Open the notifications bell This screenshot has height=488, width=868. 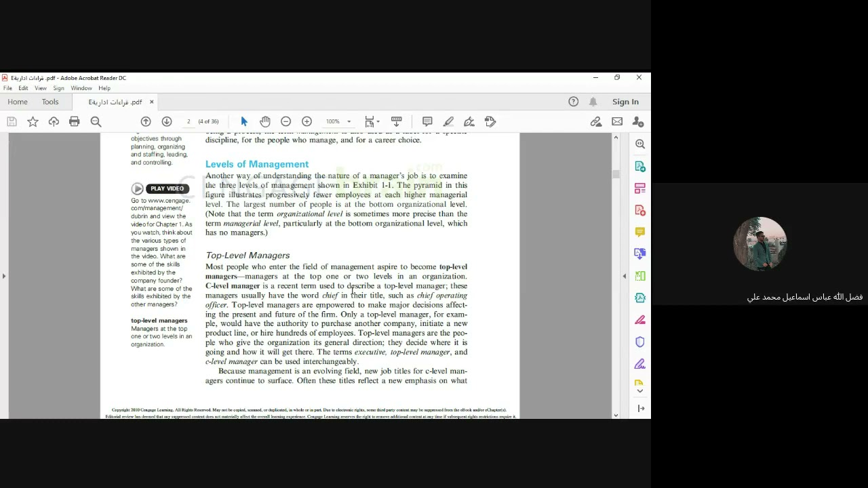[593, 102]
